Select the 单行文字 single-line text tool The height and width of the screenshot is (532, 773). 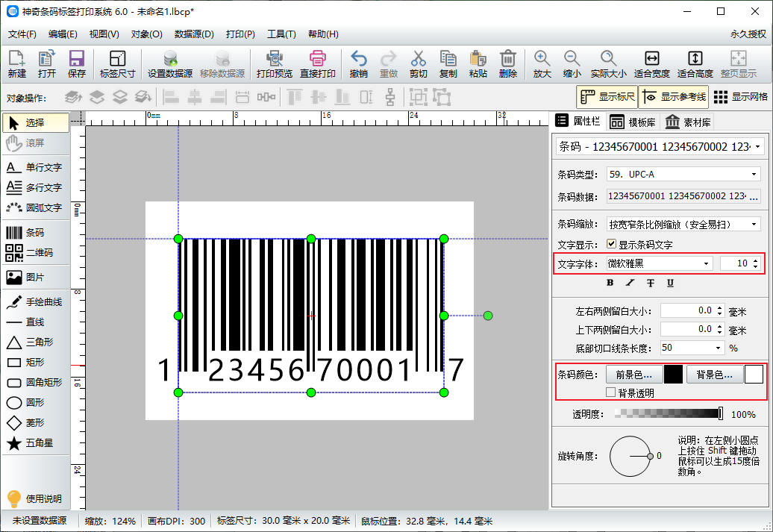click(x=36, y=167)
